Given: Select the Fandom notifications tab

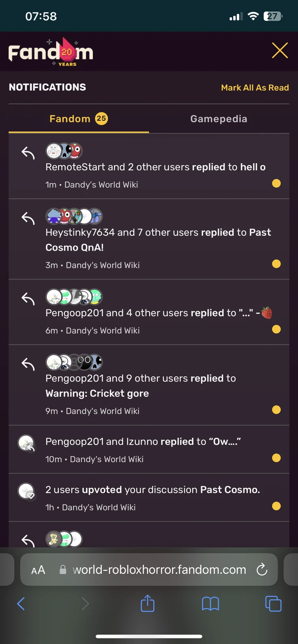Looking at the screenshot, I should [79, 119].
